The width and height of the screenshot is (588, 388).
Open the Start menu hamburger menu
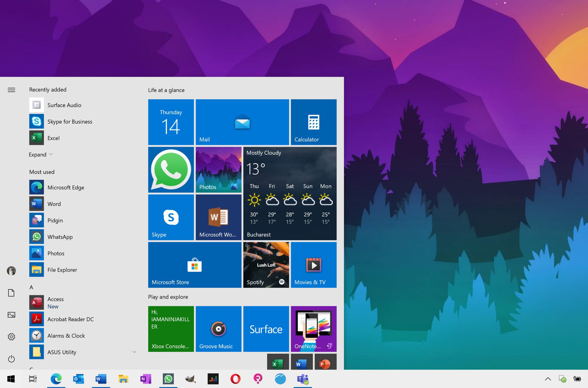[11, 90]
